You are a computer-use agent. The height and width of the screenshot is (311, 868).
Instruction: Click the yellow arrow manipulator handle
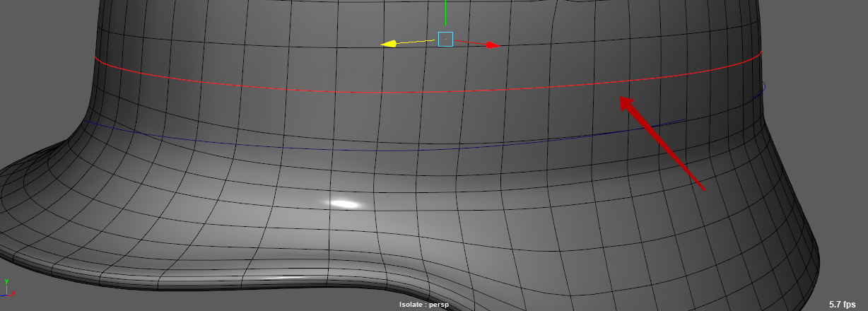point(389,44)
